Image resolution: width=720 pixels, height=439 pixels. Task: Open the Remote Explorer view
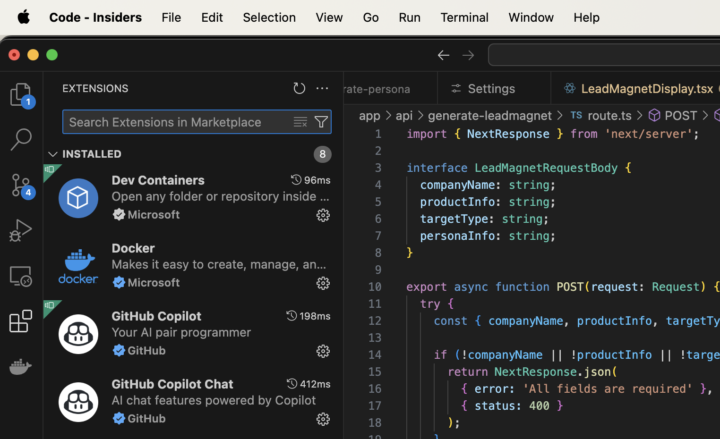pyautogui.click(x=21, y=276)
